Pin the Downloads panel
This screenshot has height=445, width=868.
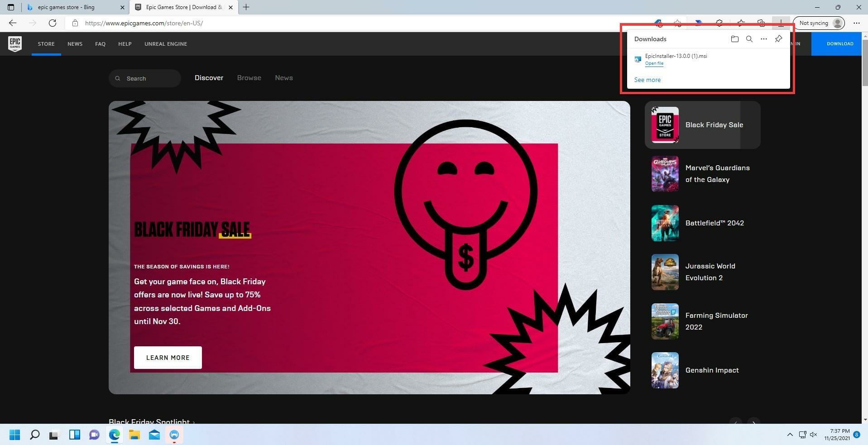[x=778, y=39]
